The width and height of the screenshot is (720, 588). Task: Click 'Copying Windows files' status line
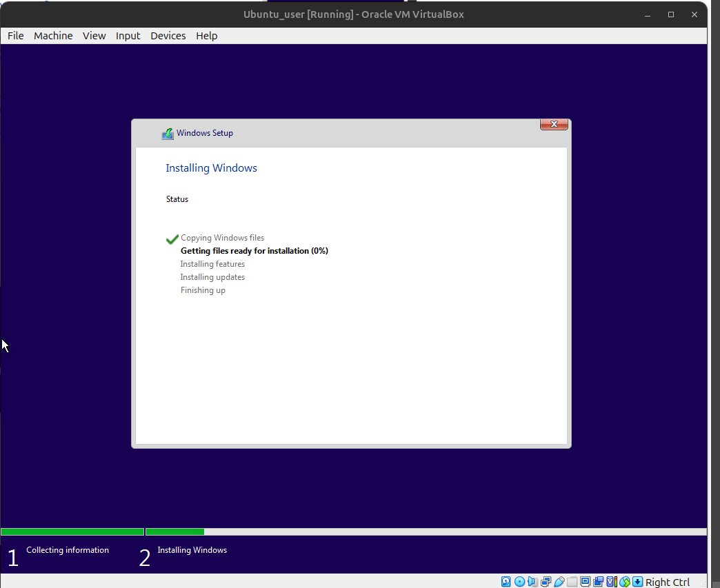[x=222, y=238]
